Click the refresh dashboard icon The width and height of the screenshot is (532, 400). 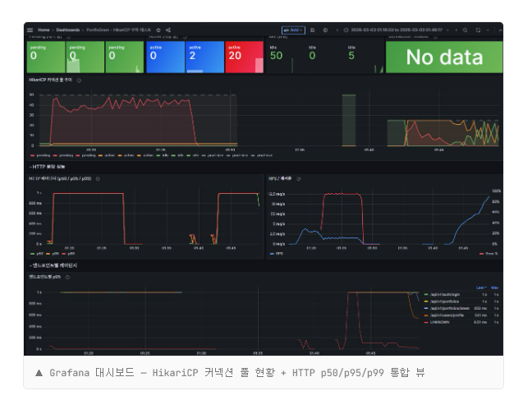point(478,30)
